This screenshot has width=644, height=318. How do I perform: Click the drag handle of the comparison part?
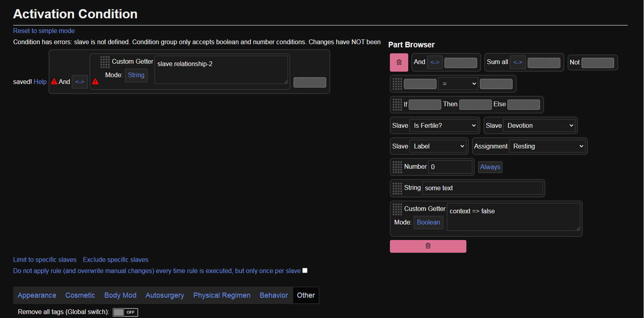(397, 84)
